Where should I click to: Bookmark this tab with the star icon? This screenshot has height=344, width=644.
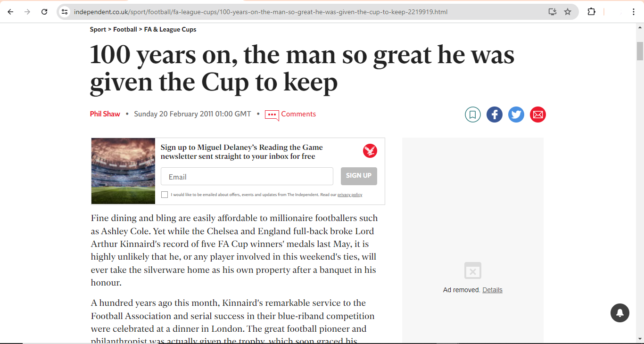tap(568, 12)
